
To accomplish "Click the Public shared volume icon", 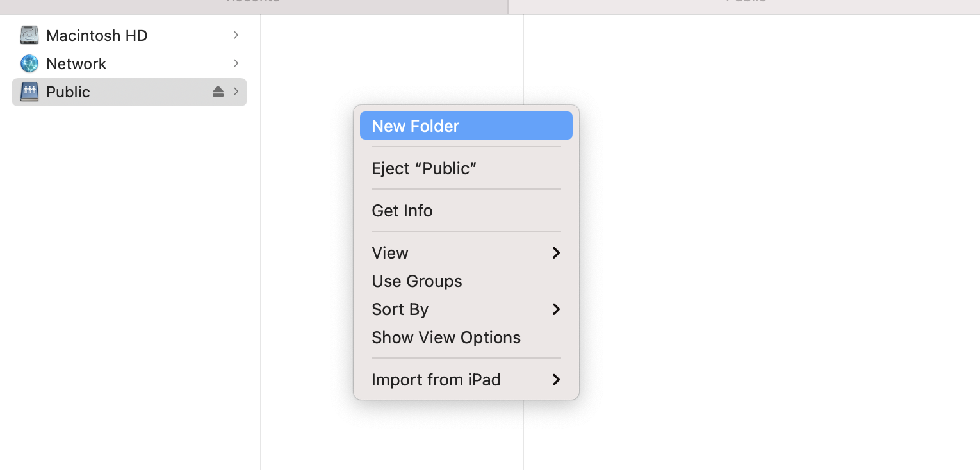I will point(29,92).
